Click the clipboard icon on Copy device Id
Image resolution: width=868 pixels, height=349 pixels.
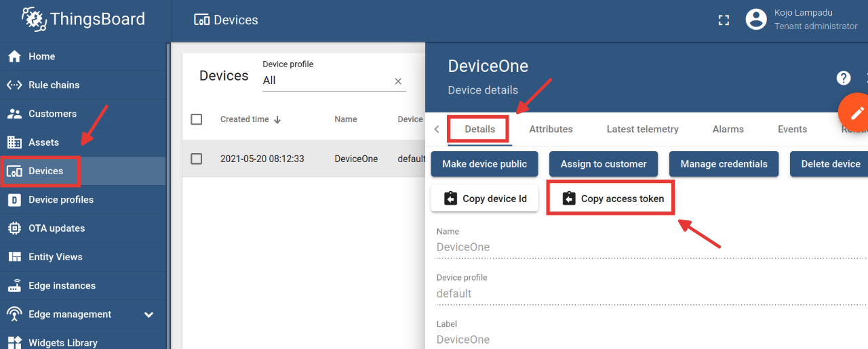[450, 199]
